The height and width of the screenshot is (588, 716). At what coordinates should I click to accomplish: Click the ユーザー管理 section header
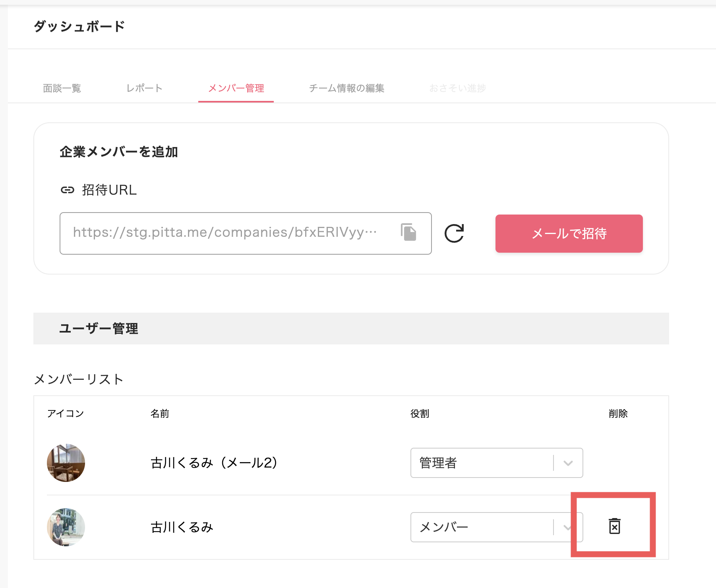[x=99, y=328]
